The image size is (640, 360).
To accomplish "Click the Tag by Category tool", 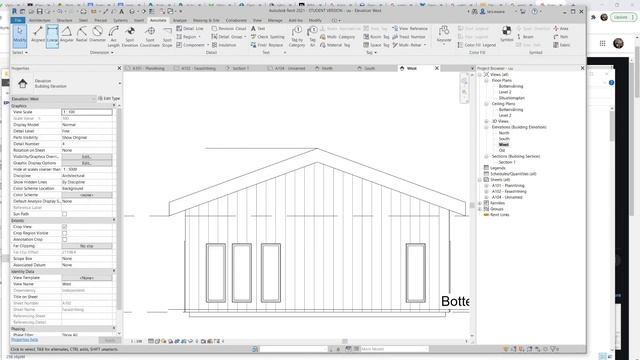I will coord(297,36).
